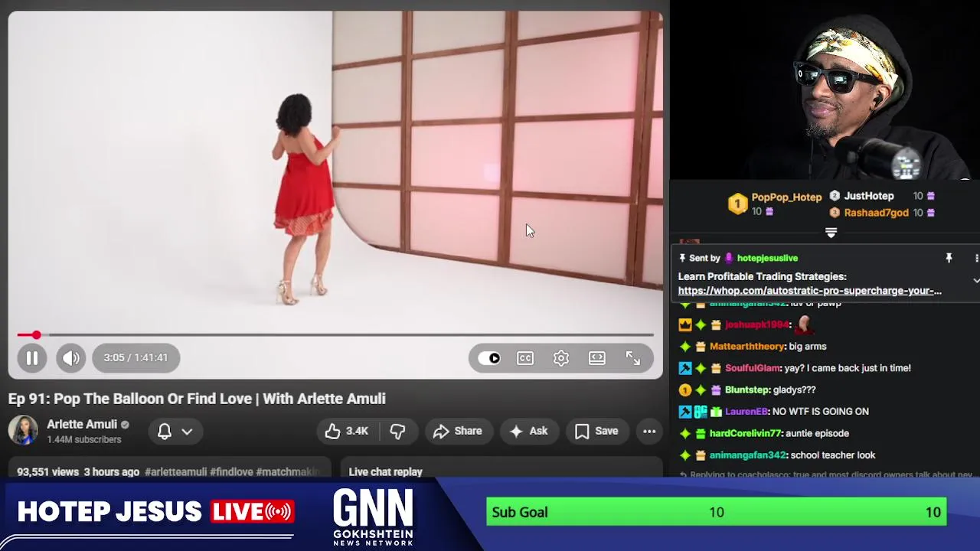Click the SoulfulGlam username in chat
The height and width of the screenshot is (551, 980).
(752, 368)
